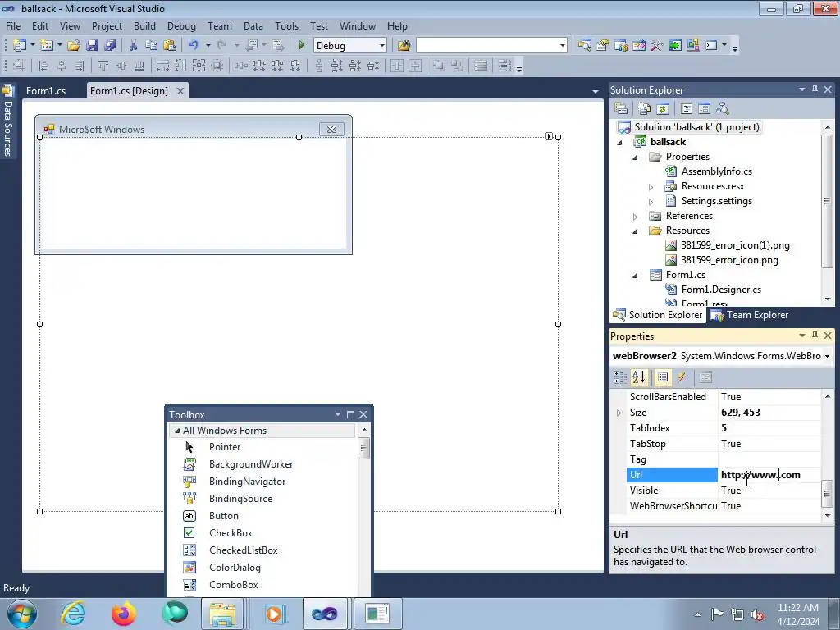The image size is (840, 630).
Task: Open Toolbox via hammer-wrench icon
Action: click(657, 46)
